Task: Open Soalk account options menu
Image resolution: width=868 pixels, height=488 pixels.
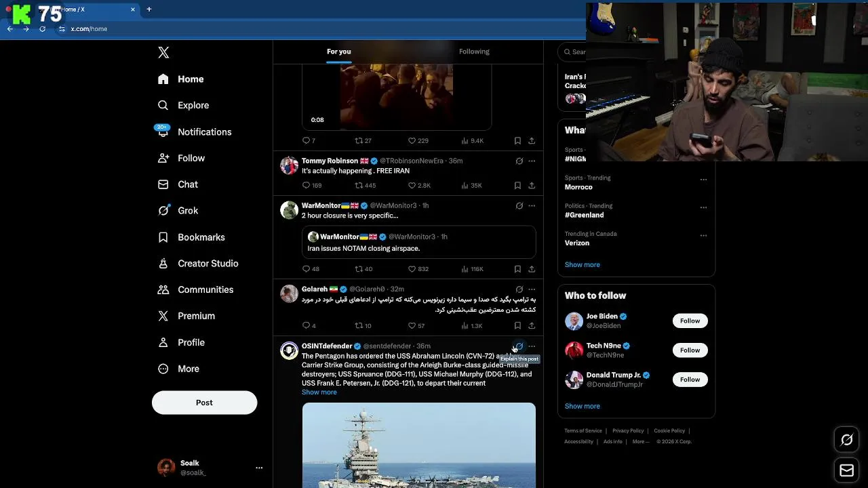Action: tap(259, 468)
